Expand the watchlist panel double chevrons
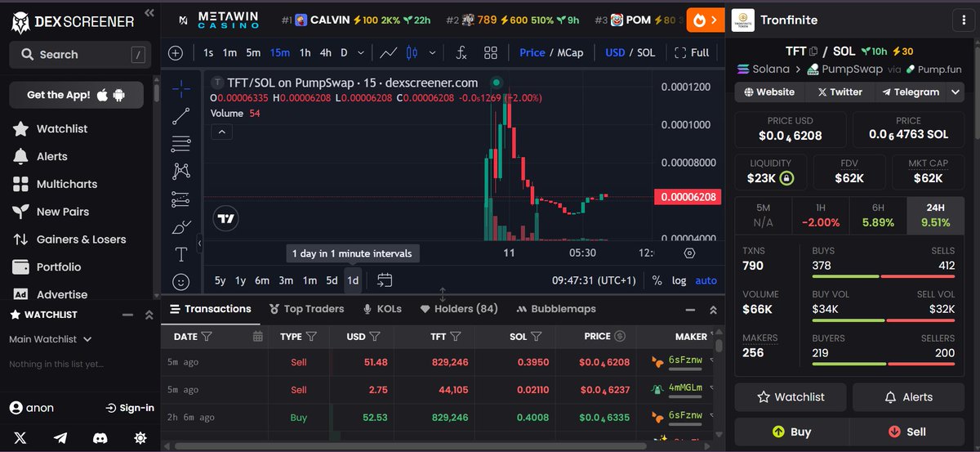980x452 pixels. tap(149, 315)
